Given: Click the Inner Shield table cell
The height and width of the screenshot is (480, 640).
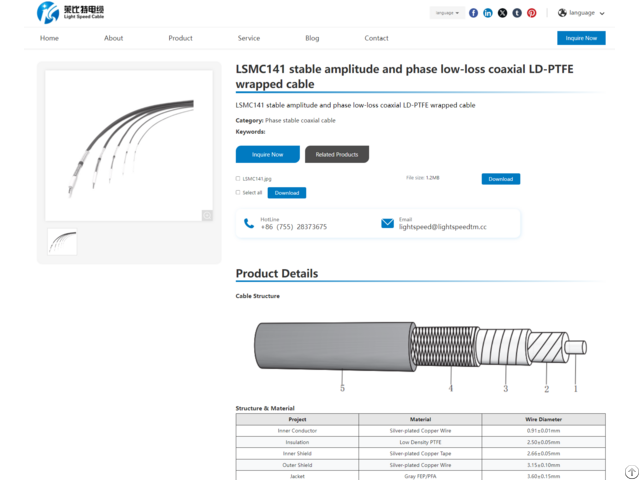Looking at the screenshot, I should (297, 453).
